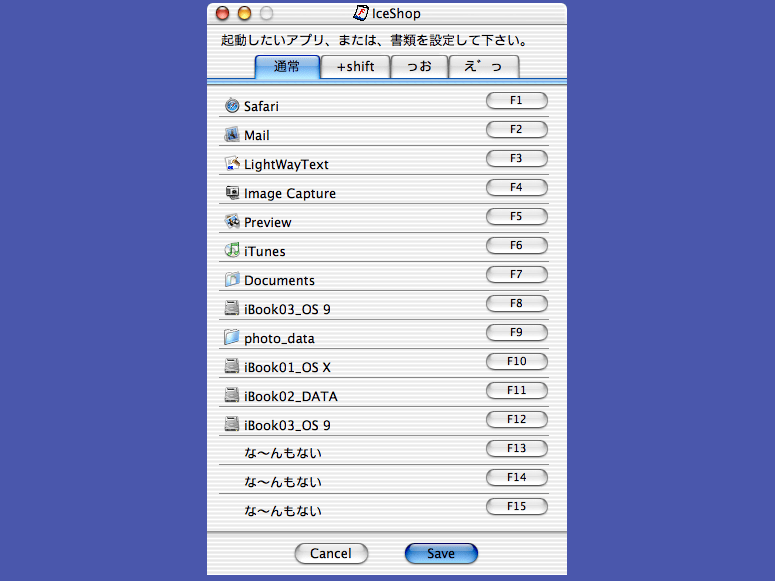Select the Preview entry text
775x581 pixels.
pos(267,223)
